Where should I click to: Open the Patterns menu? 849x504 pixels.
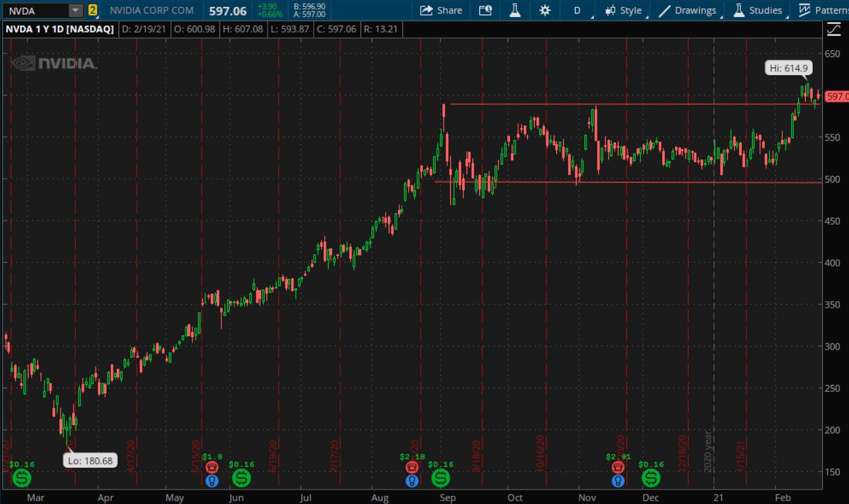(824, 11)
